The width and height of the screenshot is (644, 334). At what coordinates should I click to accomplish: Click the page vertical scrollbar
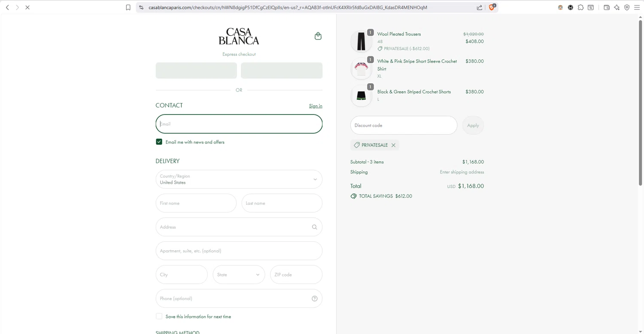pos(640,103)
